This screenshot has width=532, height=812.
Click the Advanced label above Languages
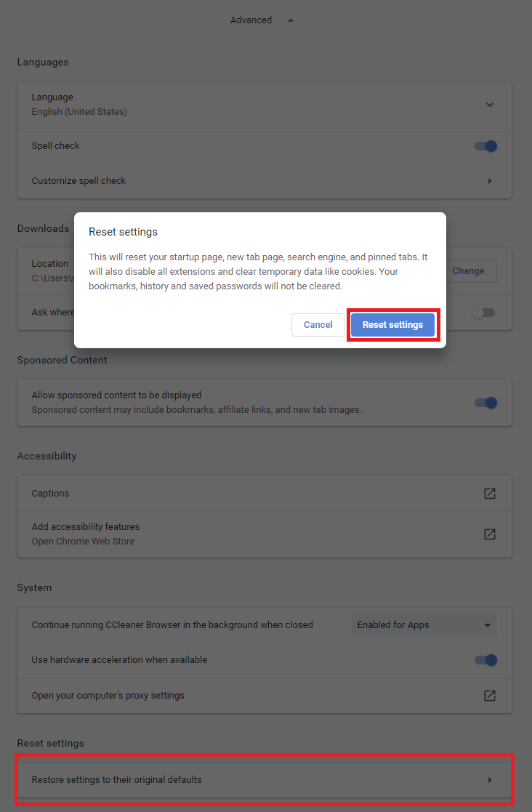click(x=251, y=20)
